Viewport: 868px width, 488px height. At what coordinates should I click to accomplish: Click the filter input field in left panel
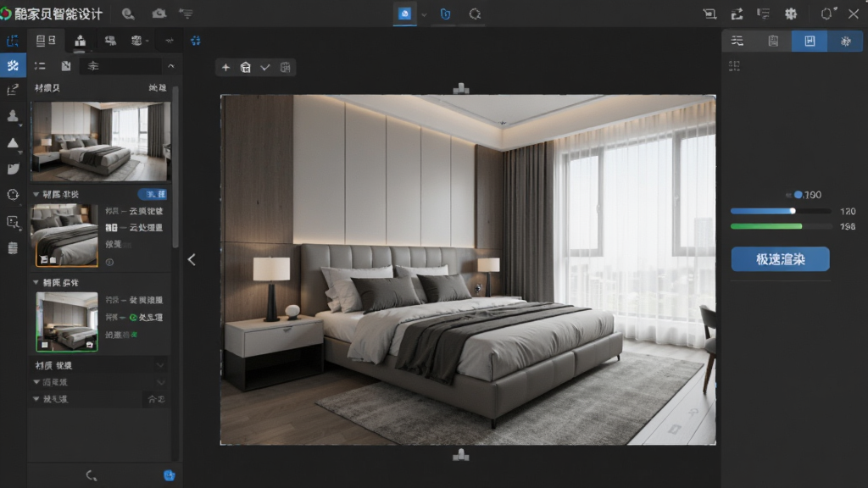point(120,66)
